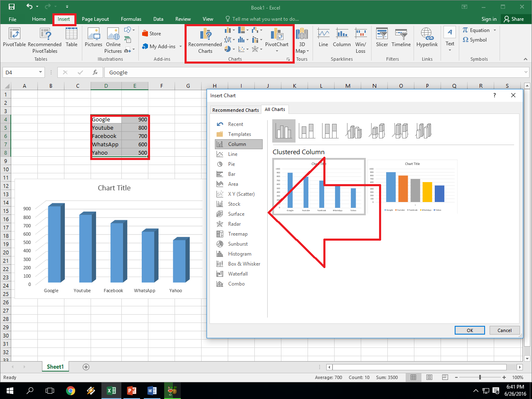The height and width of the screenshot is (399, 532).
Task: Choose Box & Whisker chart type
Action: [x=239, y=264]
